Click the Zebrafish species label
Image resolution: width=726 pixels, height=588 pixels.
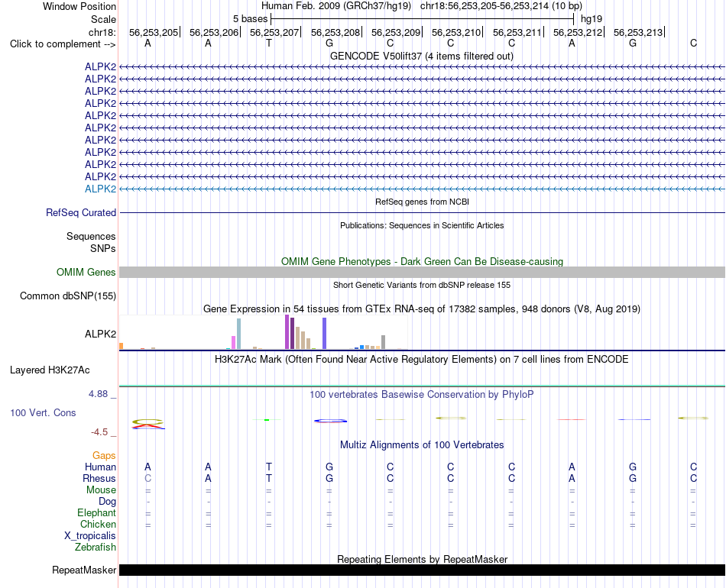coord(96,547)
